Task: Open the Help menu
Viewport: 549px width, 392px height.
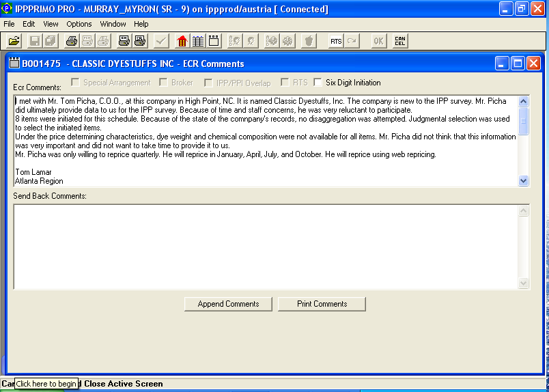Action: pos(141,24)
